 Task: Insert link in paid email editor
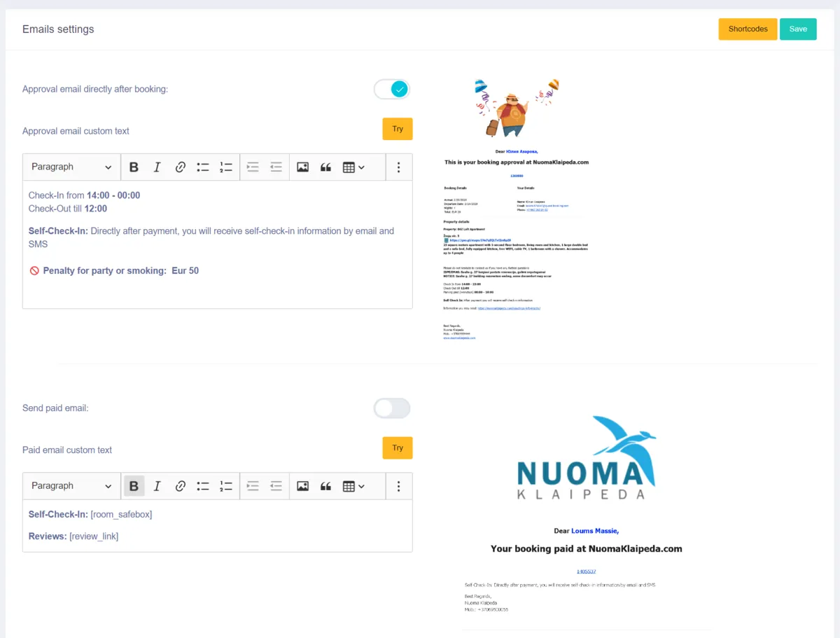pos(180,486)
